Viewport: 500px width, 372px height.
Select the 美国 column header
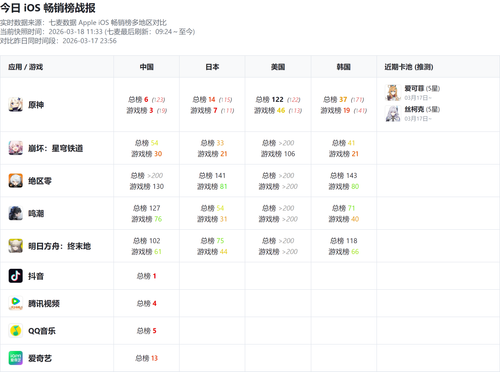point(278,67)
